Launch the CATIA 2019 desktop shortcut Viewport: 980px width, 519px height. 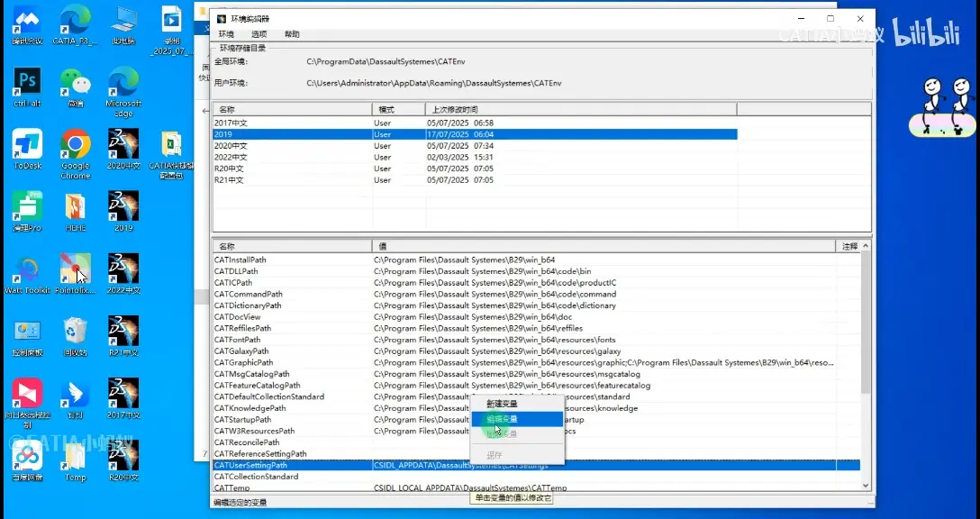click(x=123, y=212)
